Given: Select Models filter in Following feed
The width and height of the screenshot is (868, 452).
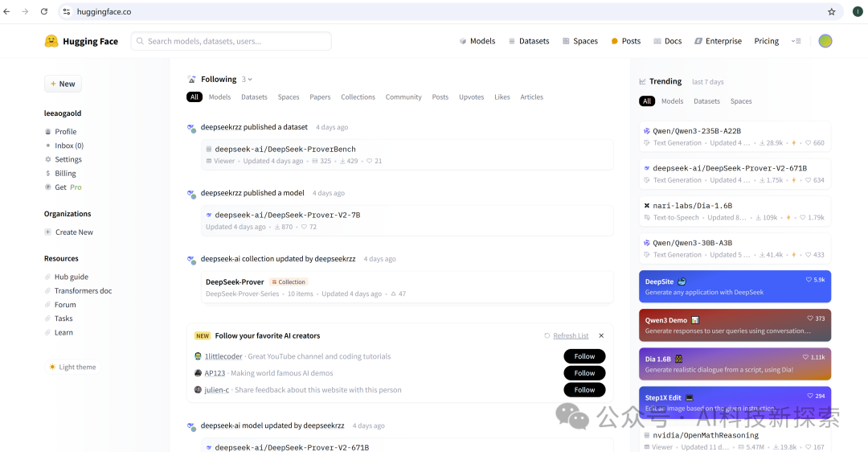Looking at the screenshot, I should [219, 97].
